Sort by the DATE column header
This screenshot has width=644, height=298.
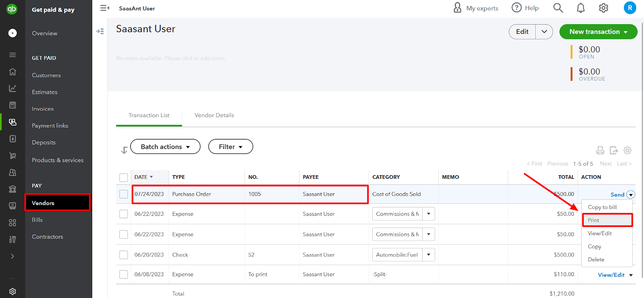coord(144,177)
